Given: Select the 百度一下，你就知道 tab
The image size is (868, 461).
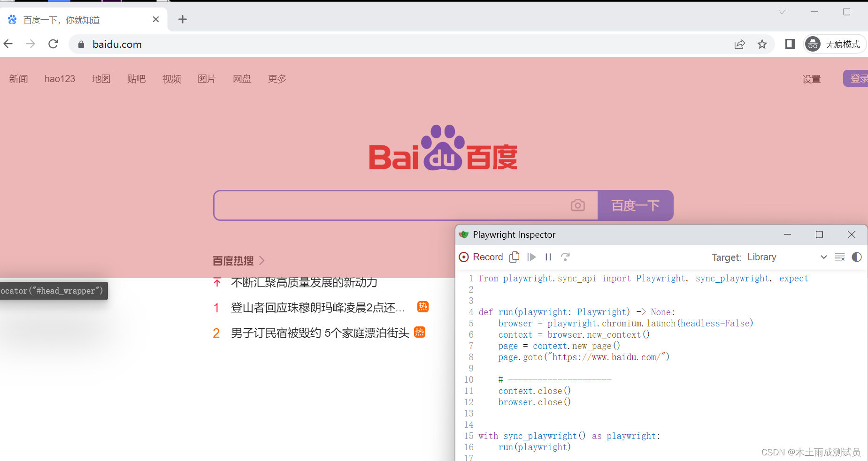Looking at the screenshot, I should tap(84, 20).
